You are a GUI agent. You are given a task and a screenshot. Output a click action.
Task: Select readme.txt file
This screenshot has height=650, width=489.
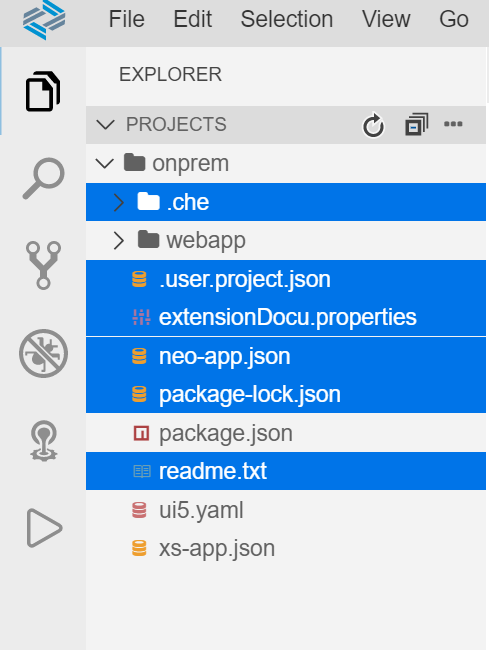pos(286,471)
